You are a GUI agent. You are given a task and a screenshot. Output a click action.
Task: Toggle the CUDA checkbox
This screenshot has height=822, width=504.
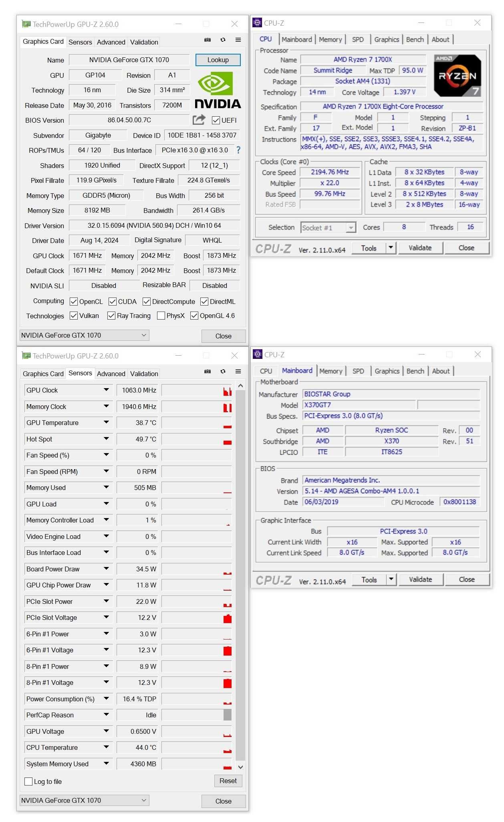tap(113, 302)
